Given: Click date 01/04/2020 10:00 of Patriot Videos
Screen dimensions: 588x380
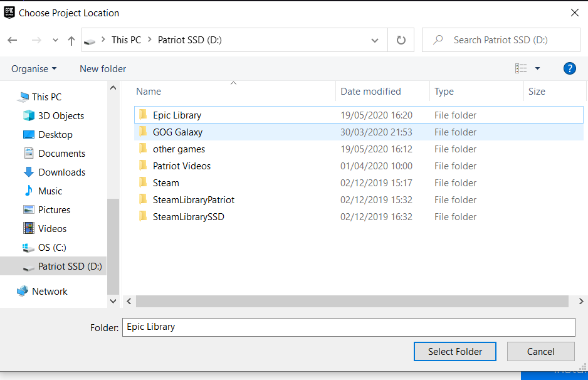Looking at the screenshot, I should (376, 166).
